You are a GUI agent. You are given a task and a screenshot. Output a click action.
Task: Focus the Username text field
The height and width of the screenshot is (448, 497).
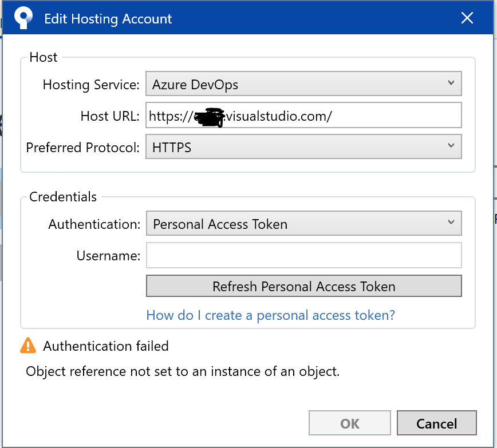click(x=303, y=255)
